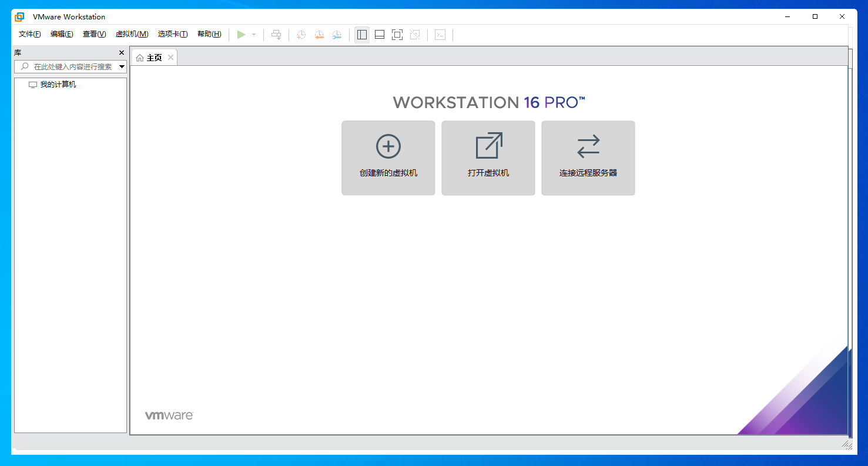Toggle the thumbnail bar view icon

380,35
